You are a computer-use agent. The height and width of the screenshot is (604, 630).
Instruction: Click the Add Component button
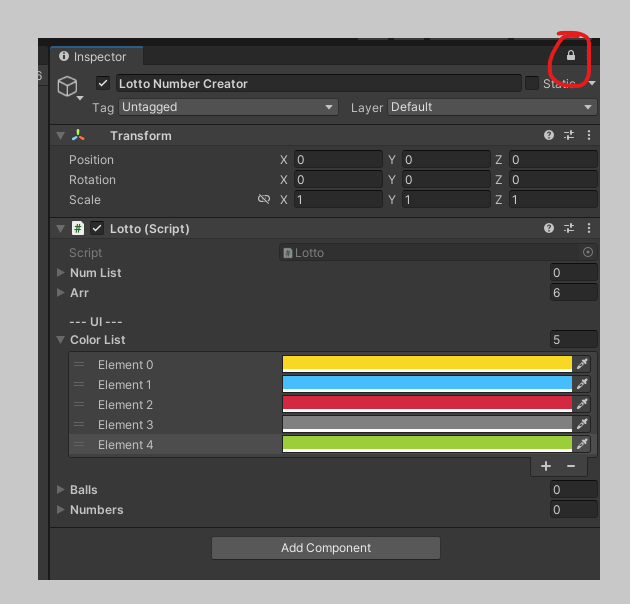point(326,548)
